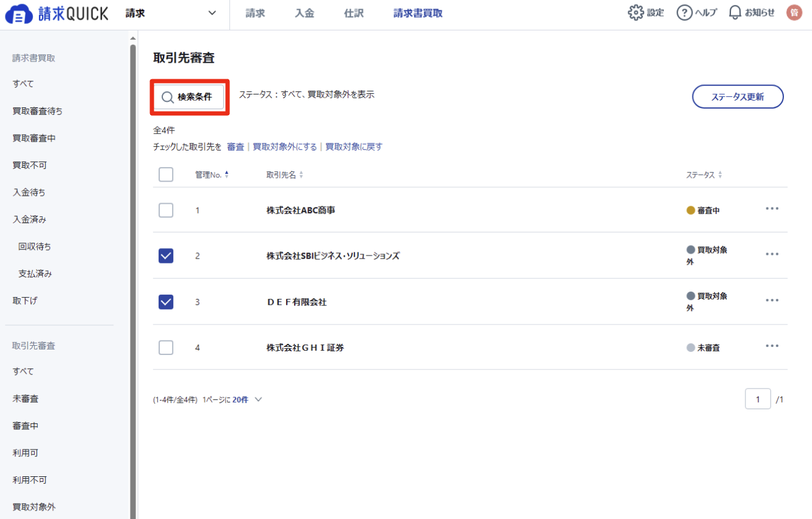Click the 未審査 status of 株式会社ＧＨＩ証券
The image size is (812, 519).
coord(703,348)
